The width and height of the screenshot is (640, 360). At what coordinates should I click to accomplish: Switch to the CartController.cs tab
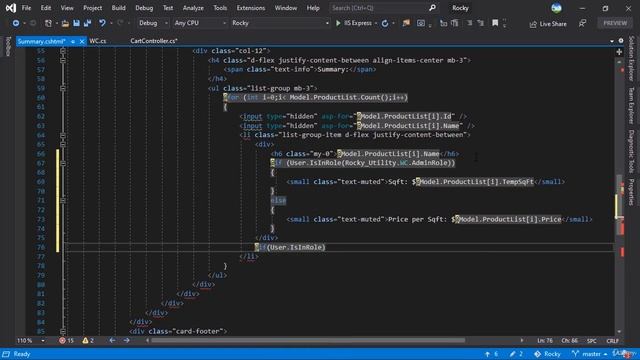(x=154, y=41)
